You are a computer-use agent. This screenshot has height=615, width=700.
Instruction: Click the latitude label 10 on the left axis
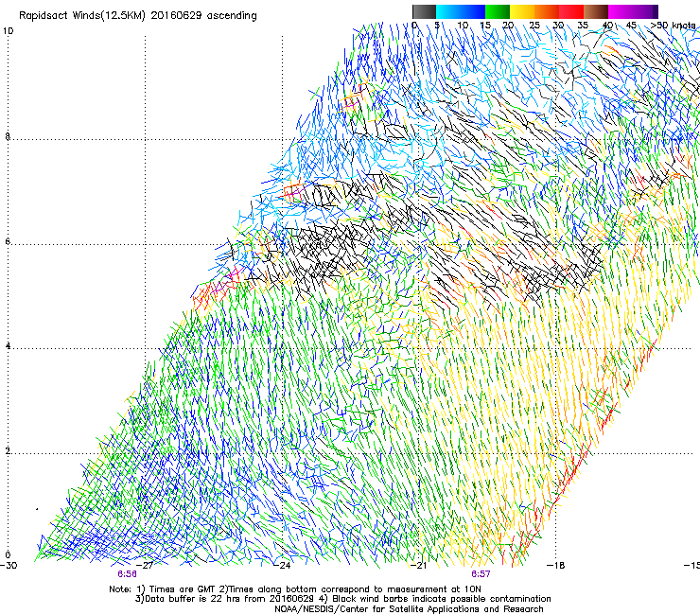coord(8,31)
